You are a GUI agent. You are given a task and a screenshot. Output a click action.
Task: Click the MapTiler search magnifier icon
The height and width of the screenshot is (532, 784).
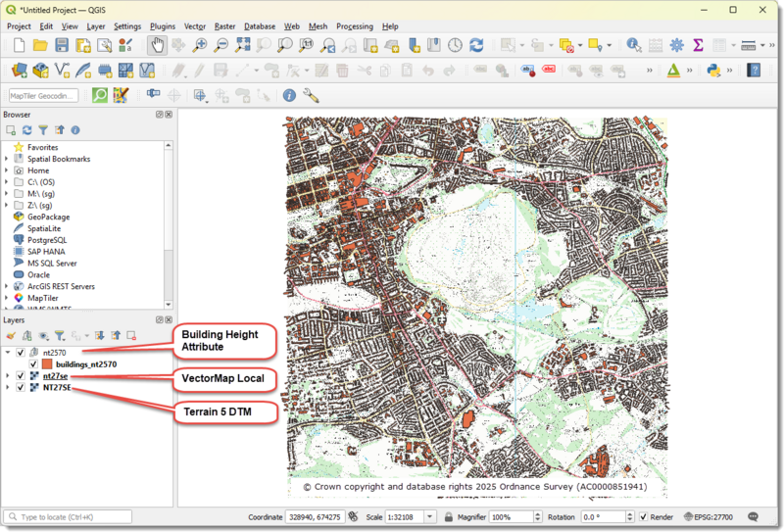pyautogui.click(x=100, y=95)
